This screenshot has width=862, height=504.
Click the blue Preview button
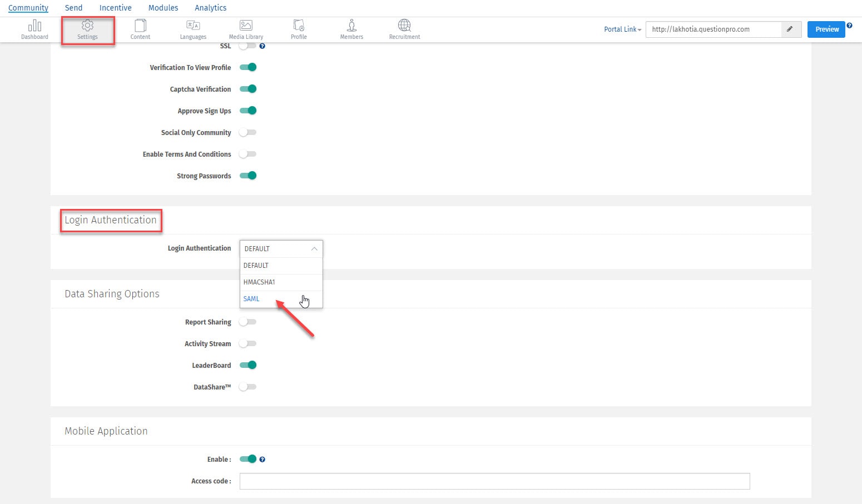[826, 29]
